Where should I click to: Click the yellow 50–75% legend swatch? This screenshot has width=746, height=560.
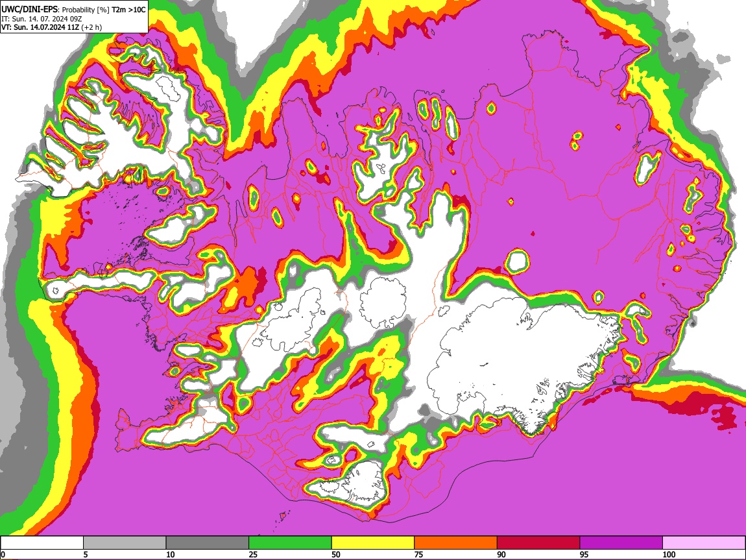[x=373, y=543]
